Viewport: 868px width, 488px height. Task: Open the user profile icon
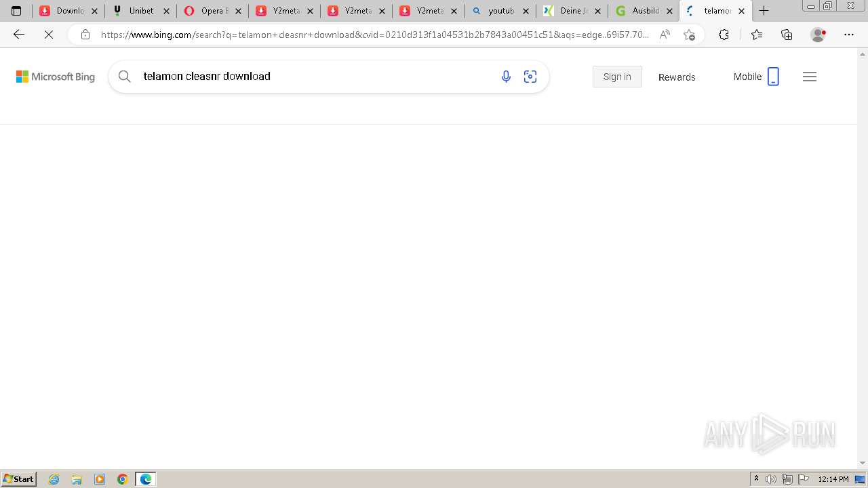click(x=818, y=35)
